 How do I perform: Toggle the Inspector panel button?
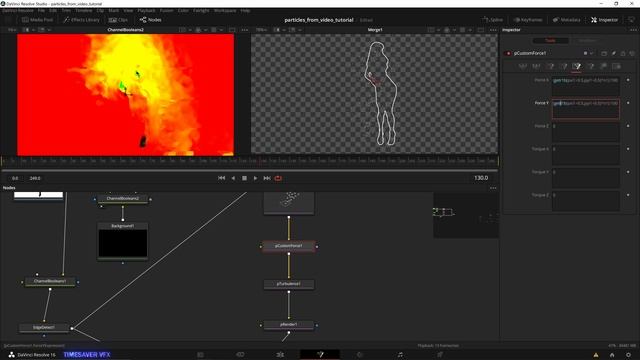pyautogui.click(x=604, y=20)
